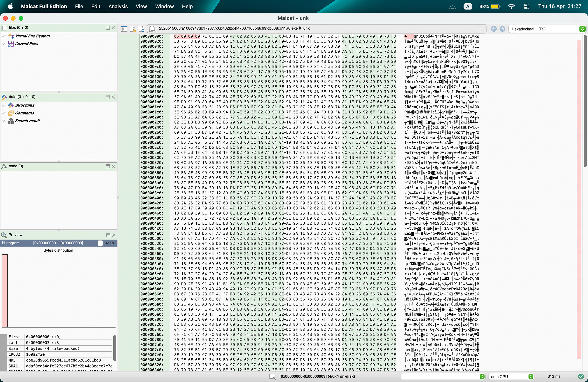The image size is (588, 382).
Task: Open the Malcat Full Edition app menu
Action: (44, 6)
